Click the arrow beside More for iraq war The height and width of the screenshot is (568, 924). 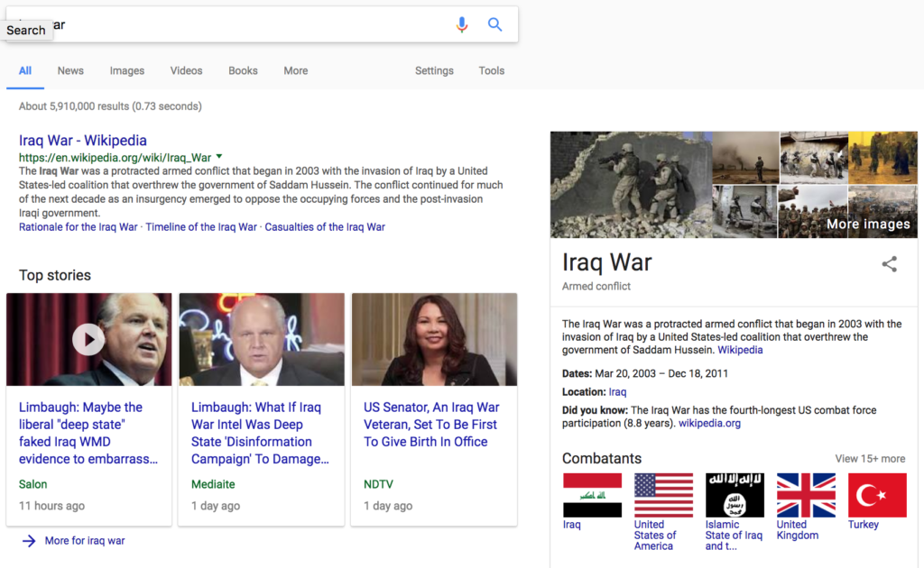pos(29,540)
